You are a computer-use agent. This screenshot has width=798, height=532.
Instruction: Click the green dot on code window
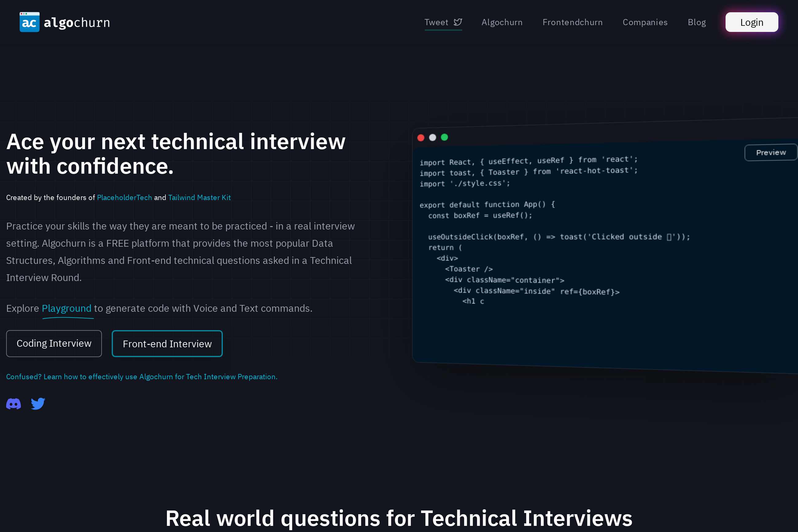tap(444, 137)
